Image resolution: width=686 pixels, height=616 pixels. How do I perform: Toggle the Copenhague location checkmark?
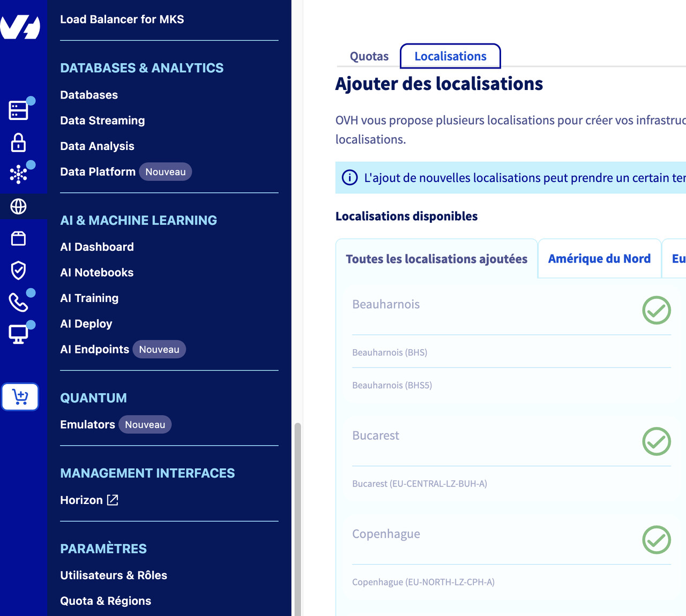coord(656,540)
